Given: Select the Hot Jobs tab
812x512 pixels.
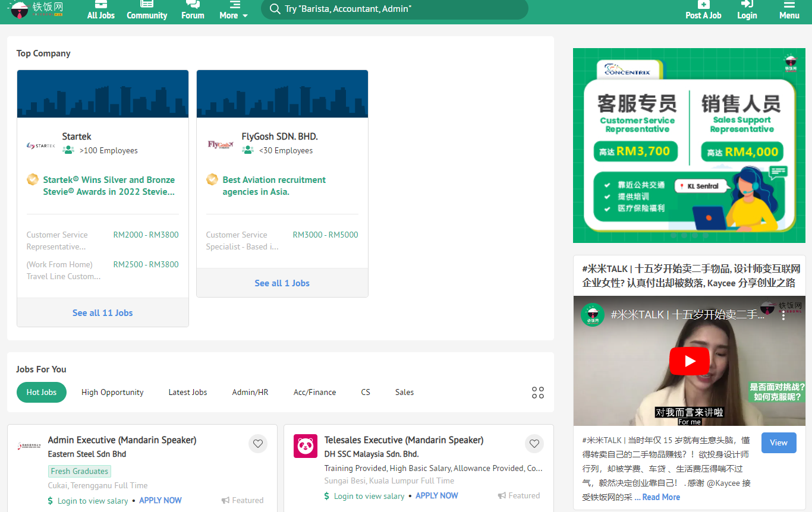Looking at the screenshot, I should point(42,392).
